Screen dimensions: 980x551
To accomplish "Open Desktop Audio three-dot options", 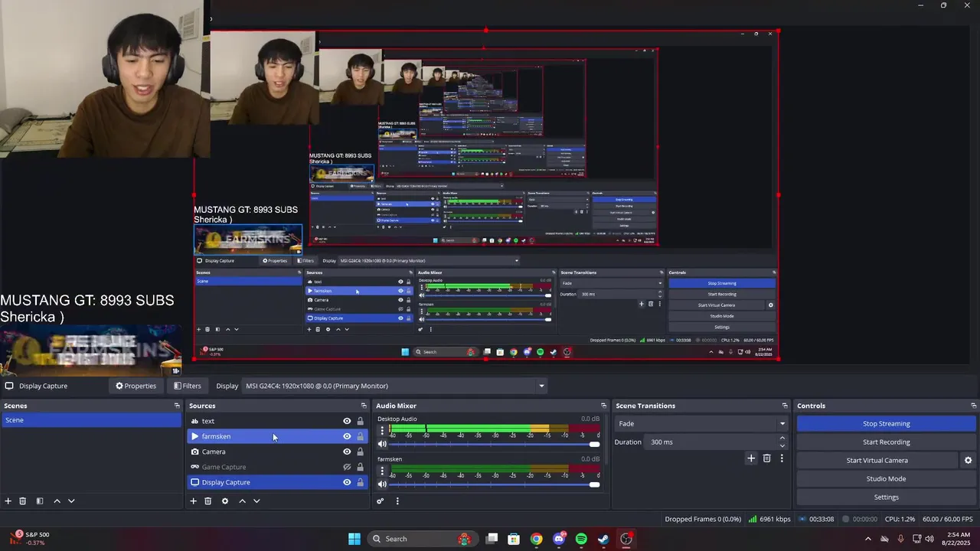I will coord(382,431).
